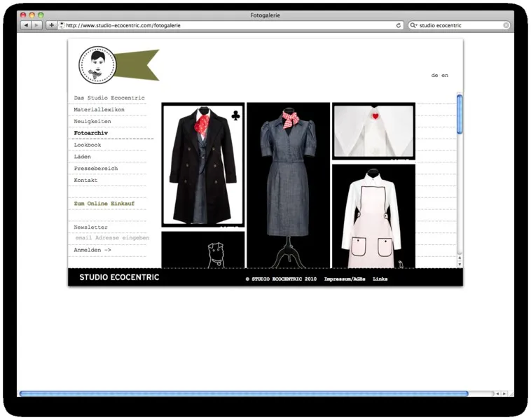531x420 pixels.
Task: Switch language to 'de'
Action: point(434,75)
